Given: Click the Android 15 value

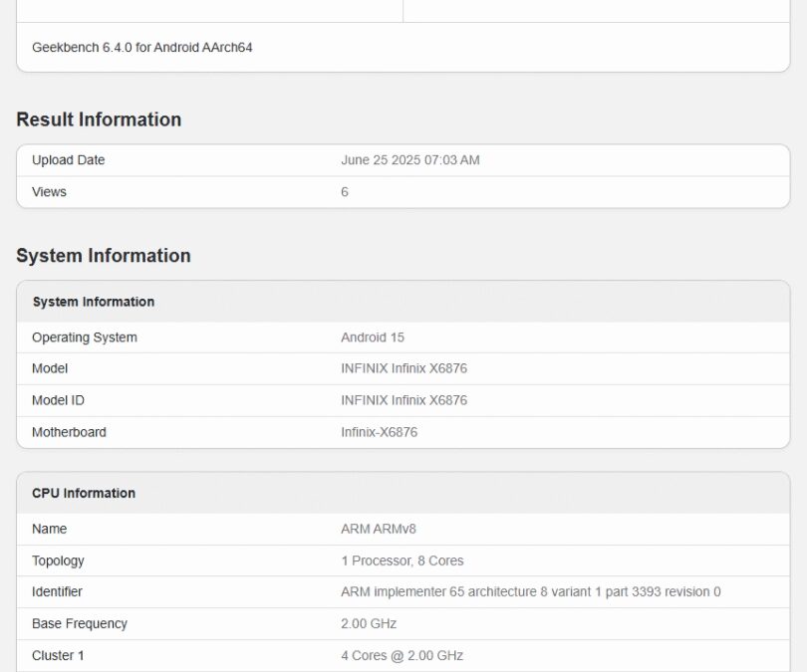Looking at the screenshot, I should click(x=372, y=337).
